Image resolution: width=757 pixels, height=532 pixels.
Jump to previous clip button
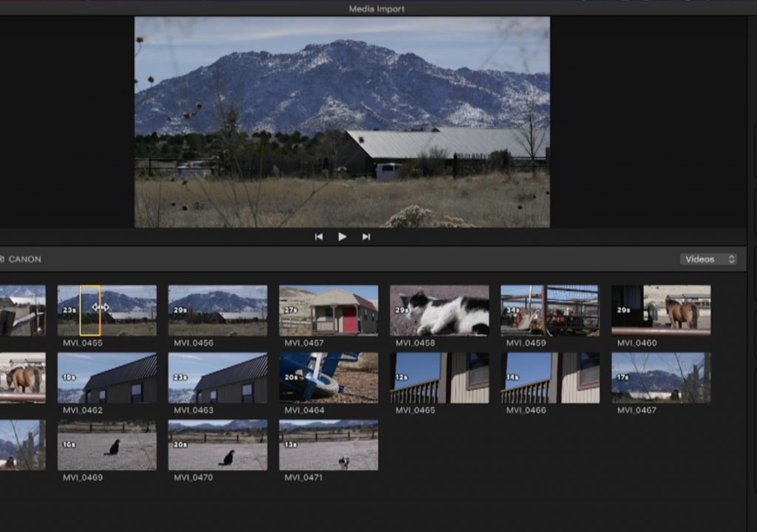(x=319, y=236)
